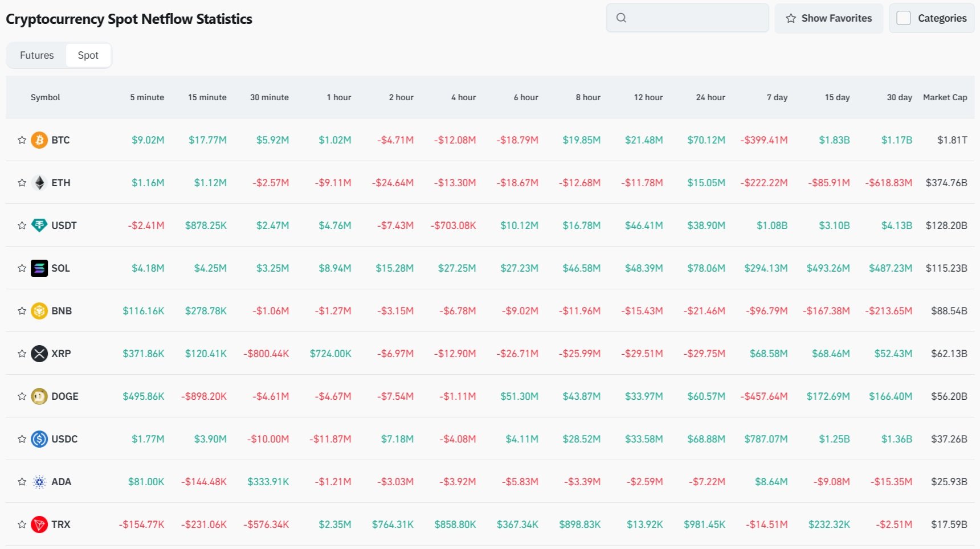Screen dimensions: 980x549
Task: Select USDT 4 hour value -$703.08K
Action: (454, 226)
